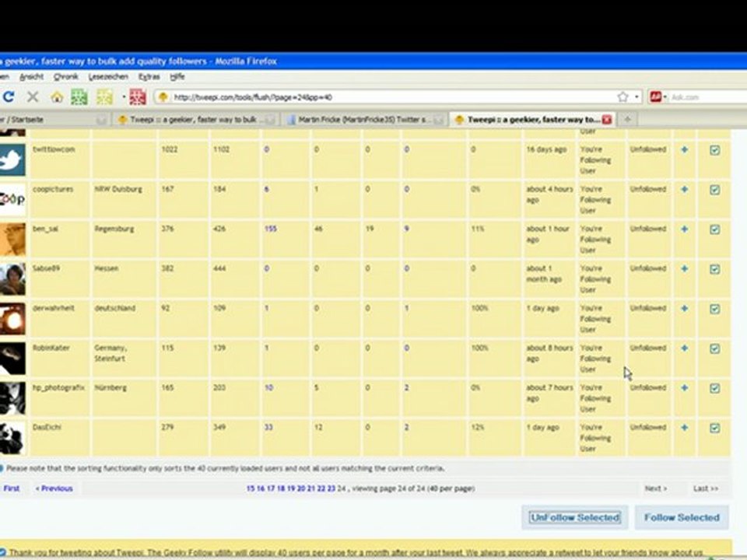Open derwahrheit avatar thumbnail

pos(12,319)
